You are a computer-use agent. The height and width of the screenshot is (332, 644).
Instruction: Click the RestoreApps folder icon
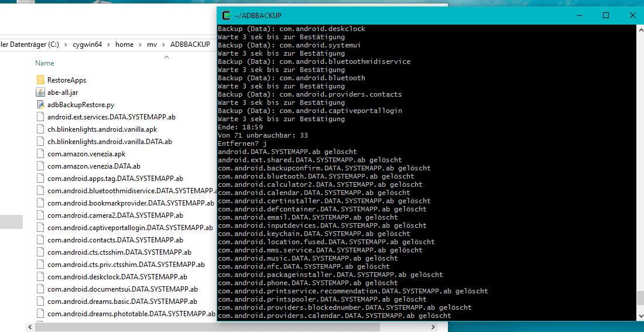coord(40,80)
